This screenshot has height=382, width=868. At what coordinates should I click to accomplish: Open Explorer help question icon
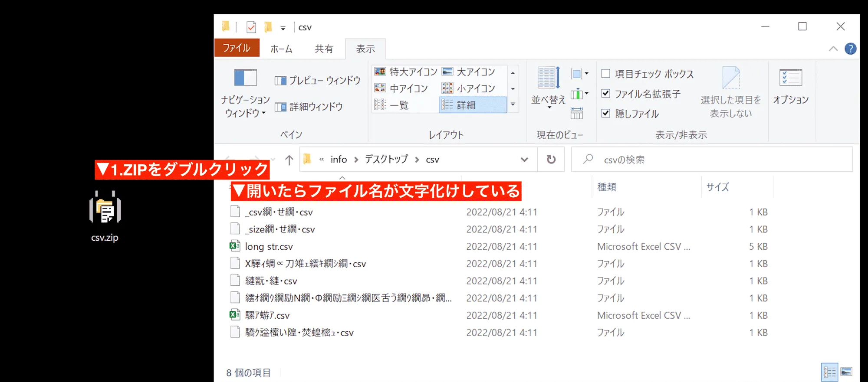pyautogui.click(x=851, y=49)
